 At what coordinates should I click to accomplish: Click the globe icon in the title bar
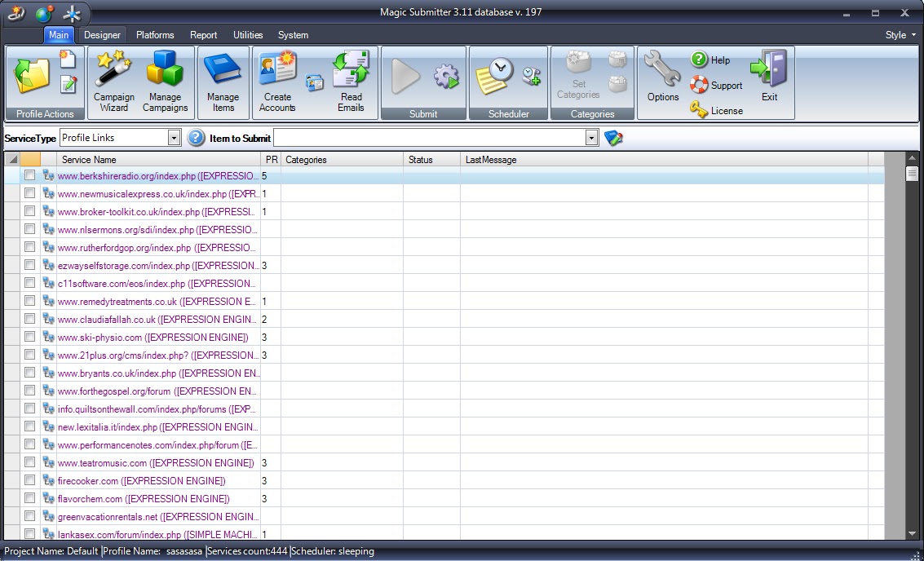(x=44, y=12)
